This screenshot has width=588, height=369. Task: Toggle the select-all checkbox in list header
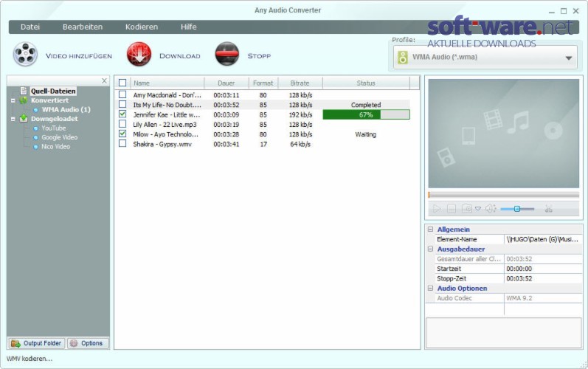(x=122, y=83)
